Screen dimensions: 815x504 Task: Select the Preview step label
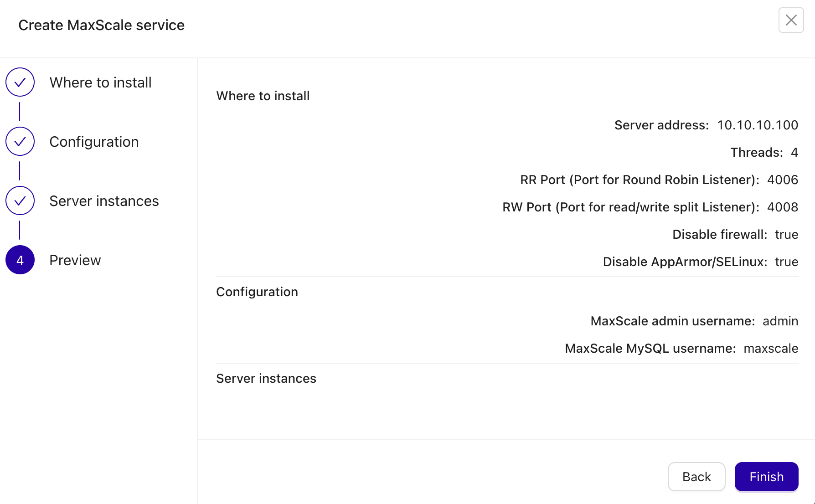[x=75, y=260]
